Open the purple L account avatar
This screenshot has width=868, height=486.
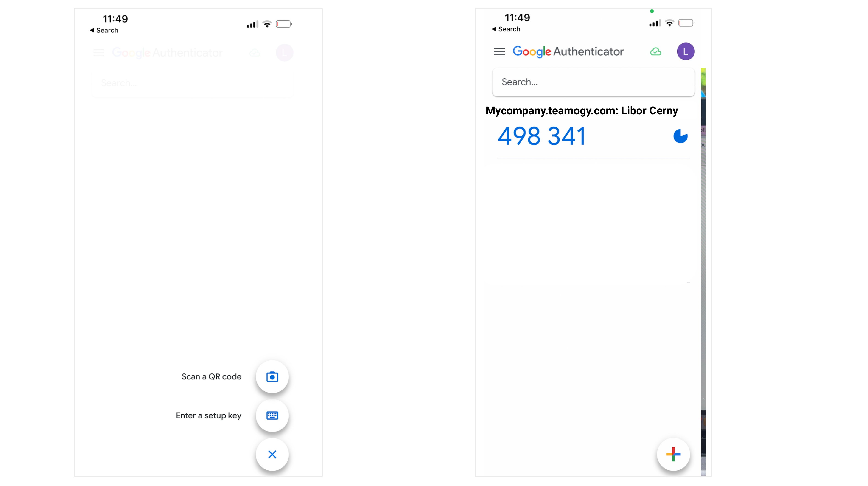685,52
